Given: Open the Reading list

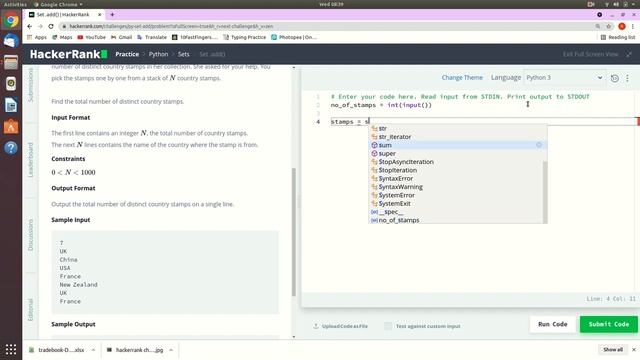Looking at the screenshot, I should [618, 37].
